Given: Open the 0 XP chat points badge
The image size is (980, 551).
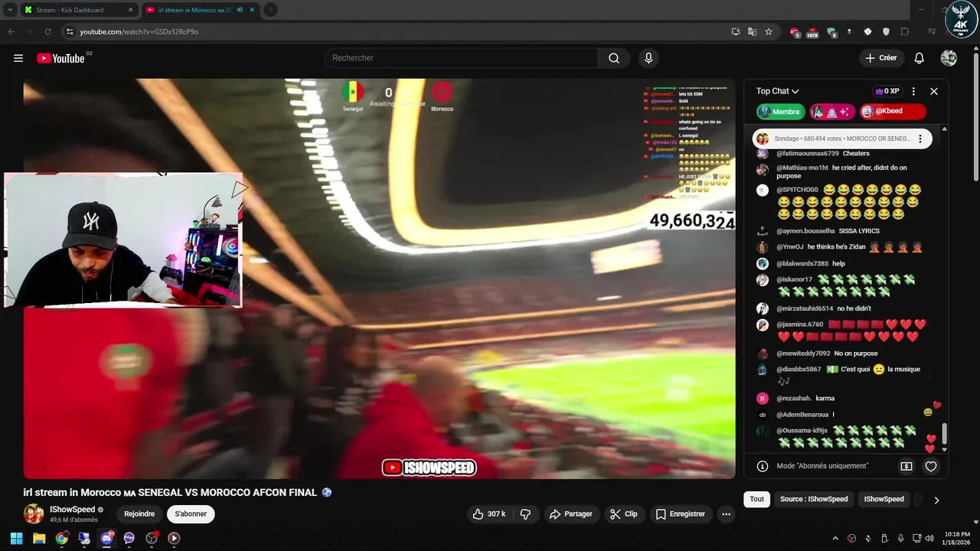Looking at the screenshot, I should tap(887, 91).
